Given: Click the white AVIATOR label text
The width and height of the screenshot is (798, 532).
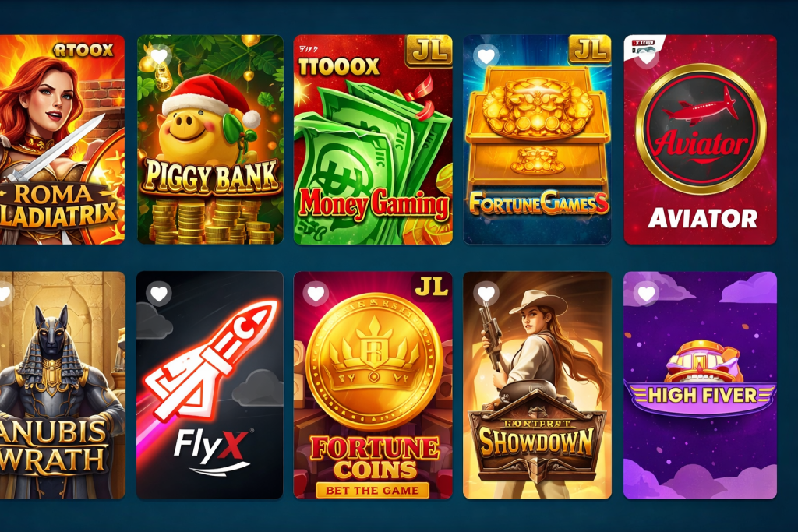Looking at the screenshot, I should click(702, 219).
